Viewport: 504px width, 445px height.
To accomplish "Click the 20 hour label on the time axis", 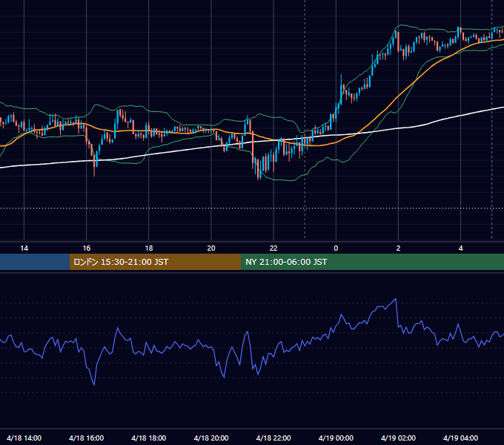I will (211, 248).
